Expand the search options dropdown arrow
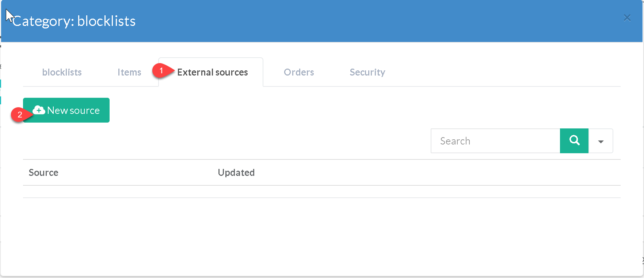 click(x=601, y=141)
